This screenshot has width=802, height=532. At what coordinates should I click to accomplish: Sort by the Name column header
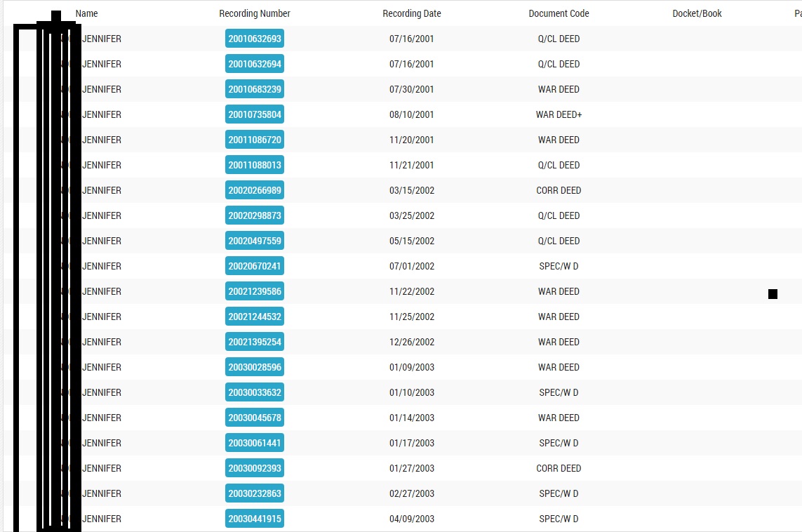pos(86,13)
